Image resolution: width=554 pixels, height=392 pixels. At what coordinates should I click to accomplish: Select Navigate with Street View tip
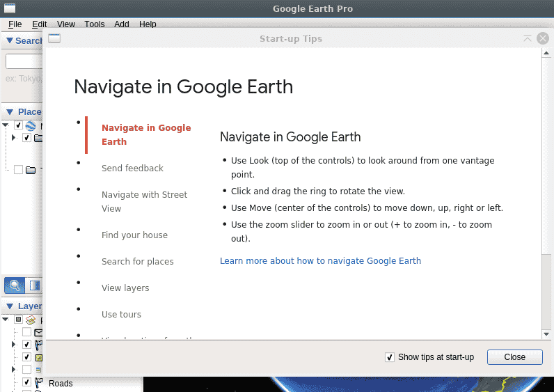(x=145, y=201)
